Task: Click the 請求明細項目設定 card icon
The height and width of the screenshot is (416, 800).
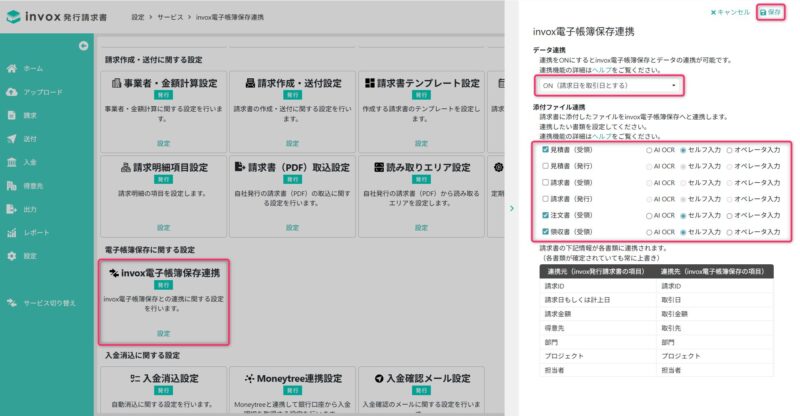Action: [126, 167]
